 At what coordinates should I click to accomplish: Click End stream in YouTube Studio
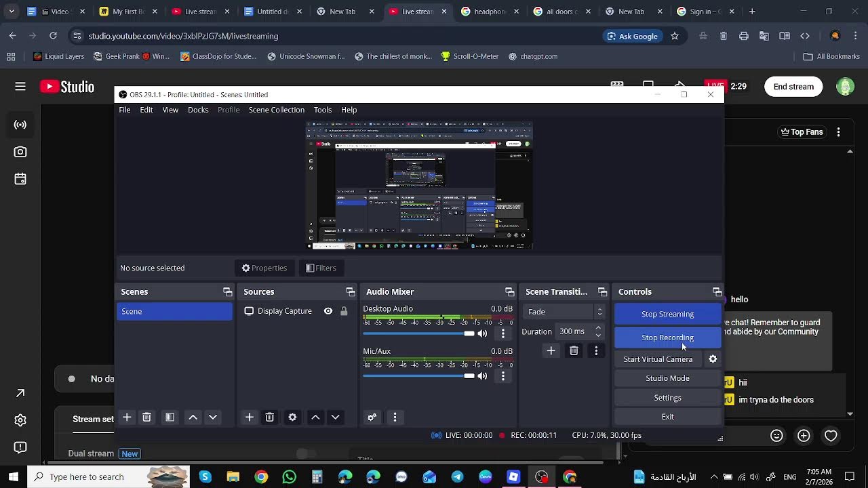click(793, 87)
